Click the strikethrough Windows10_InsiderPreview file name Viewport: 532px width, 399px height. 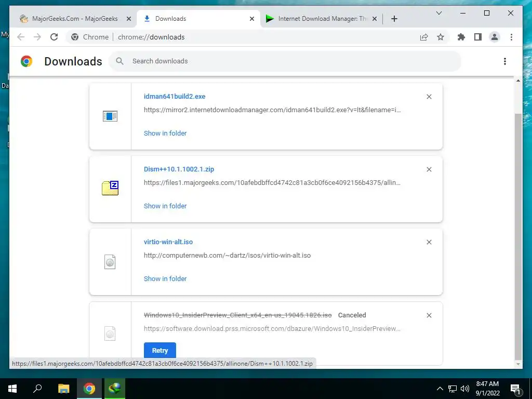click(237, 315)
